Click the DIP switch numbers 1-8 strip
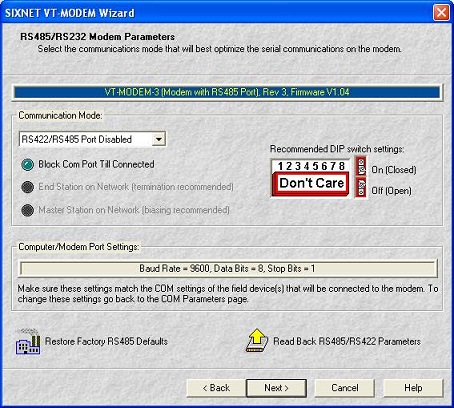This screenshot has width=454, height=408. coord(311,166)
